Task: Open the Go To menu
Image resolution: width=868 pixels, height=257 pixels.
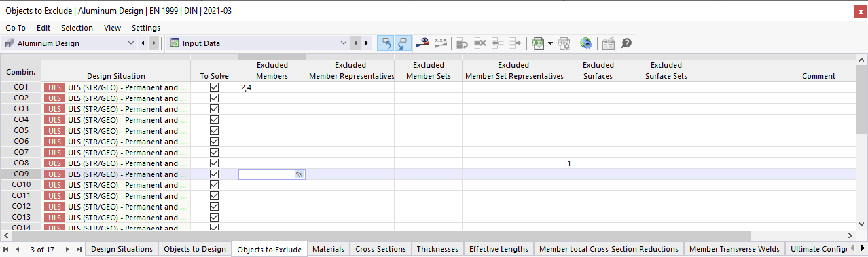Action: [x=16, y=28]
